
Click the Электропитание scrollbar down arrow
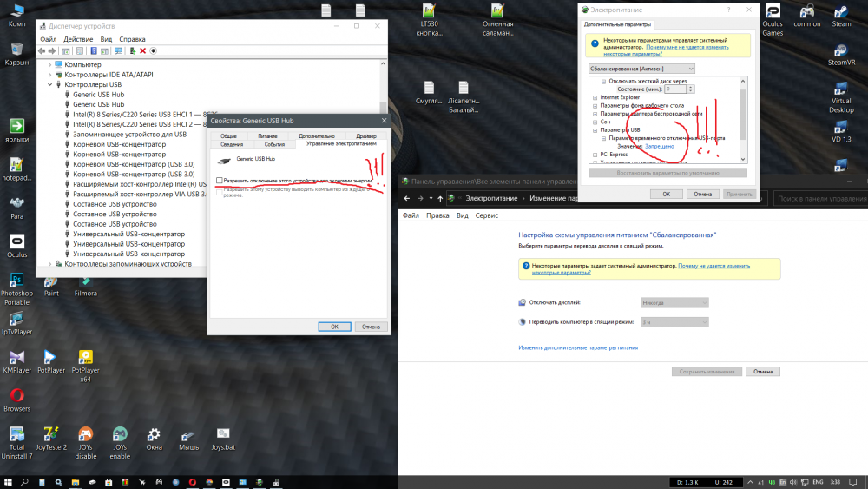click(x=743, y=160)
